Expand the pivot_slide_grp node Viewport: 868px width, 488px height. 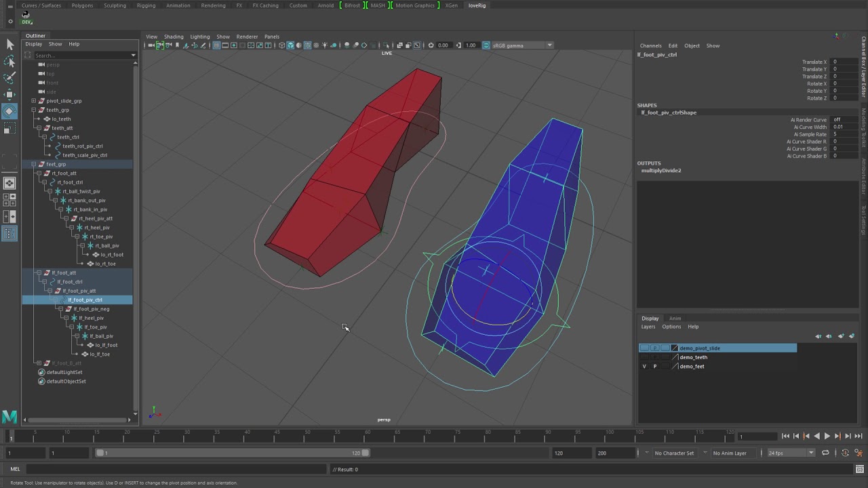click(x=33, y=101)
